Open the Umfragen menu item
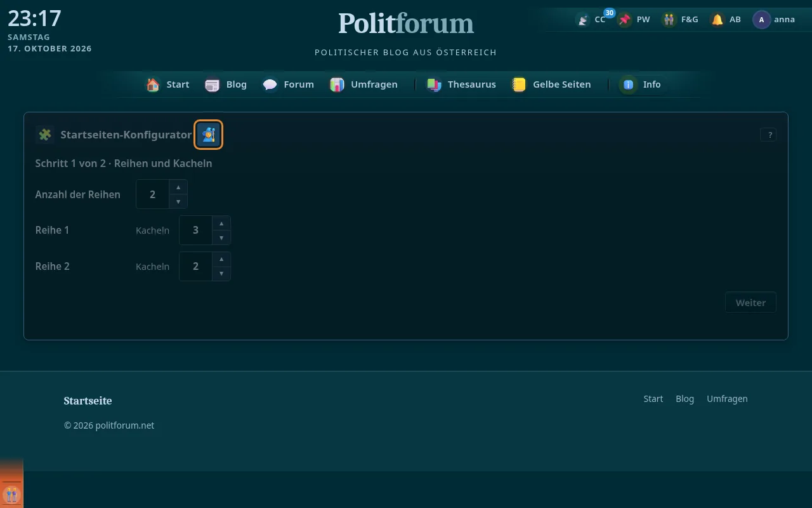Image resolution: width=812 pixels, height=508 pixels. (x=364, y=84)
